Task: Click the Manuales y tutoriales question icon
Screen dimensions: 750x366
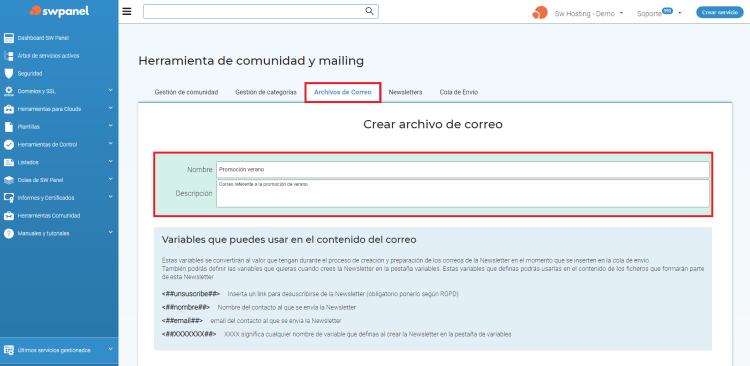Action: pyautogui.click(x=9, y=233)
